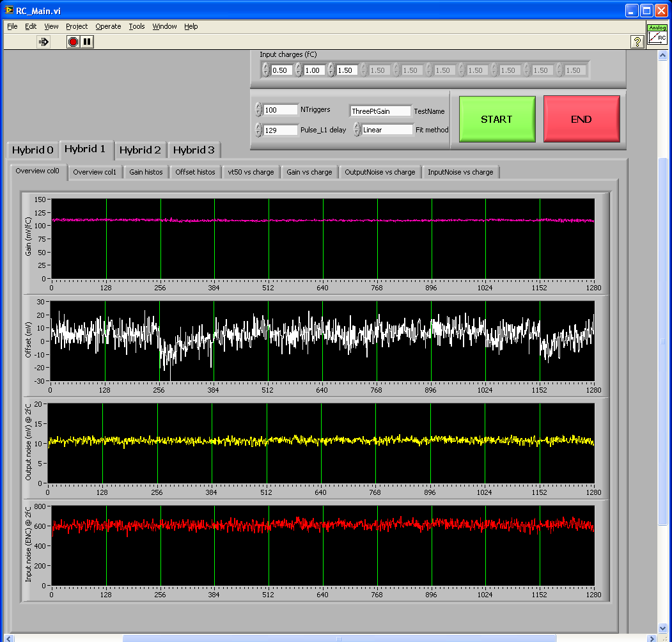Click the horizontal scrollbar right arrow

tap(652, 638)
